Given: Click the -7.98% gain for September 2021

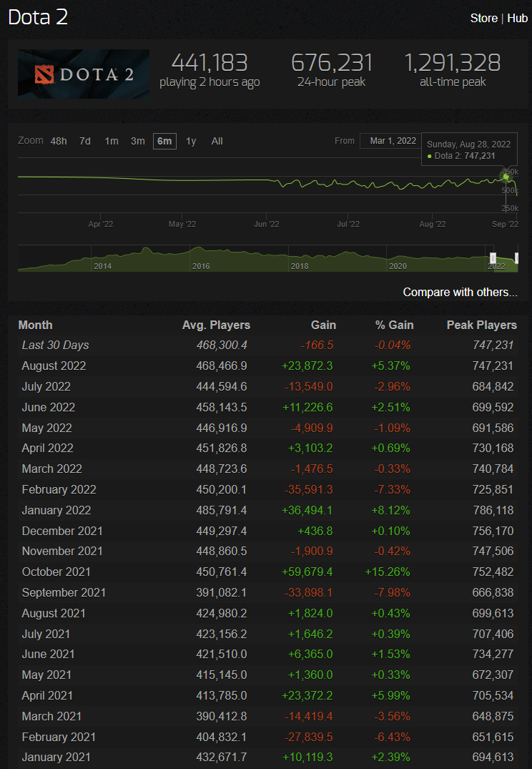Looking at the screenshot, I should tap(393, 592).
